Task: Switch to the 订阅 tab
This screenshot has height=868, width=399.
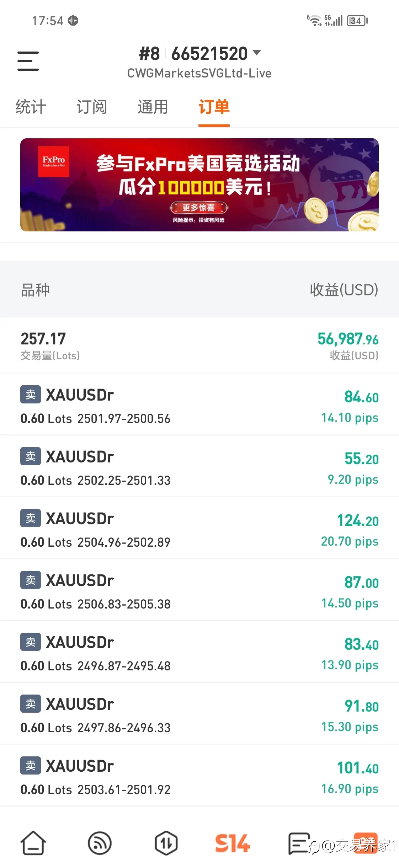Action: [92, 107]
